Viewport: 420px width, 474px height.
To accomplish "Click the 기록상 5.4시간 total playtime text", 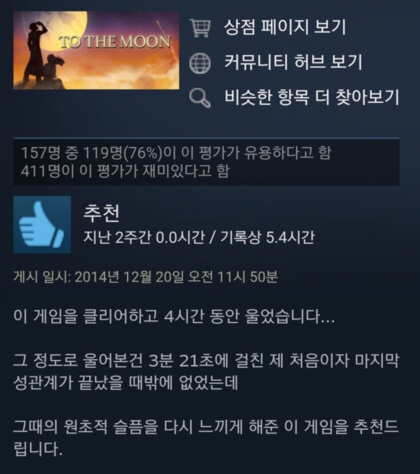I will point(267,237).
